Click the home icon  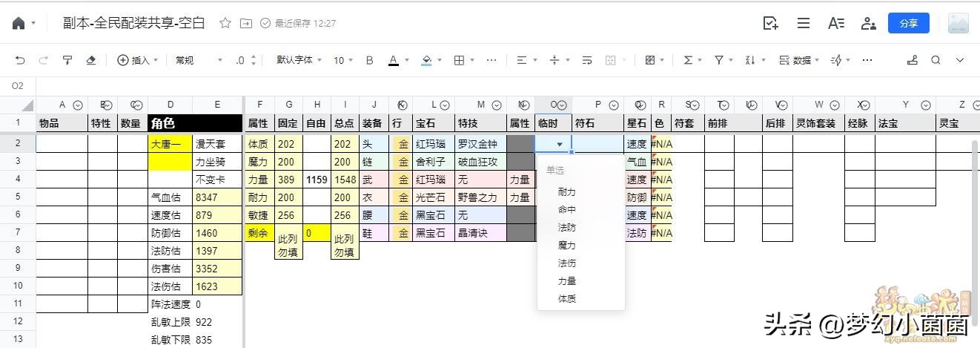19,24
